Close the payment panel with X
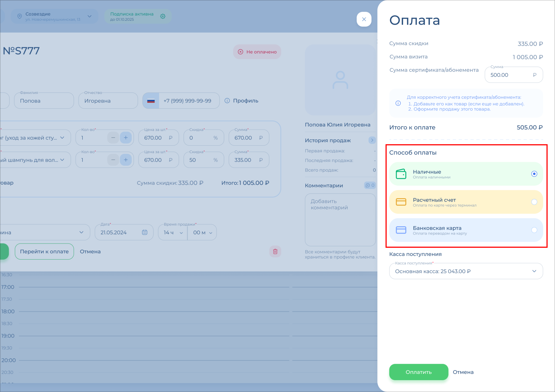Screen dimensions: 555x392 tap(364, 19)
